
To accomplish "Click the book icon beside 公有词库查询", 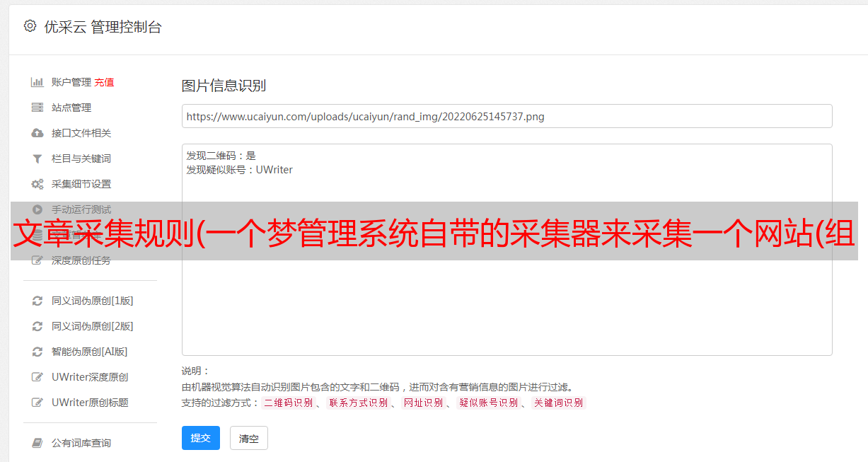I will 37,443.
